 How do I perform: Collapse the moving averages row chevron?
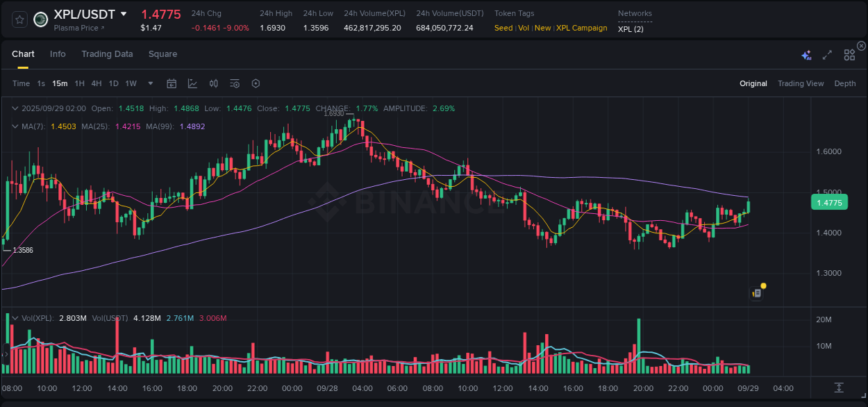[x=15, y=126]
